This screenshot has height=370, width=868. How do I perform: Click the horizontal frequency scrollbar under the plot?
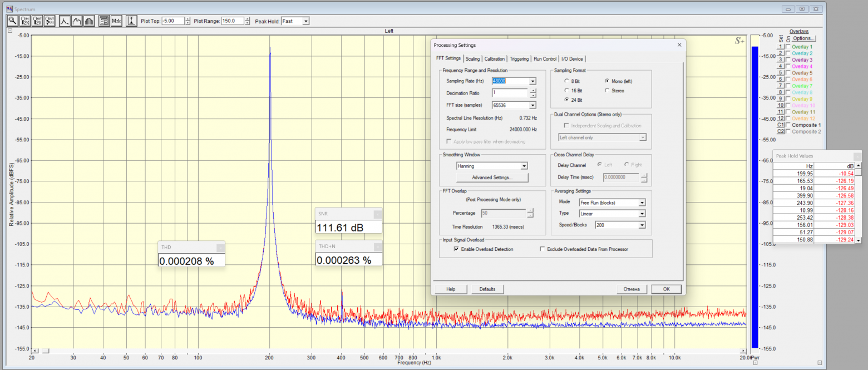[389, 351]
